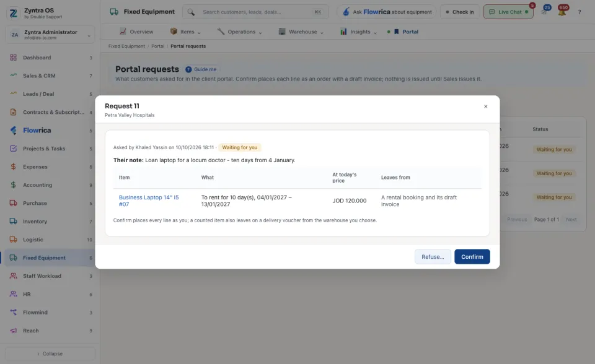The height and width of the screenshot is (364, 595).
Task: Expand the Insights menu dropdown
Action: pyautogui.click(x=376, y=33)
